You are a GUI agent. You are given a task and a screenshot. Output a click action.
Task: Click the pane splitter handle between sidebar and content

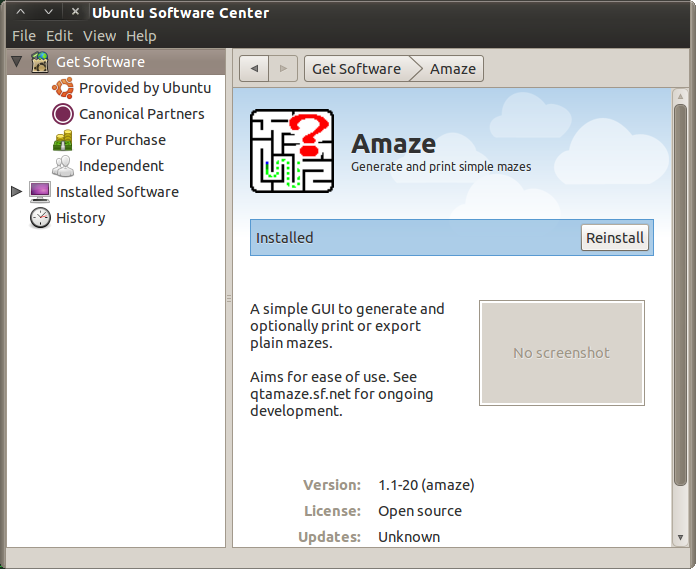(x=229, y=298)
